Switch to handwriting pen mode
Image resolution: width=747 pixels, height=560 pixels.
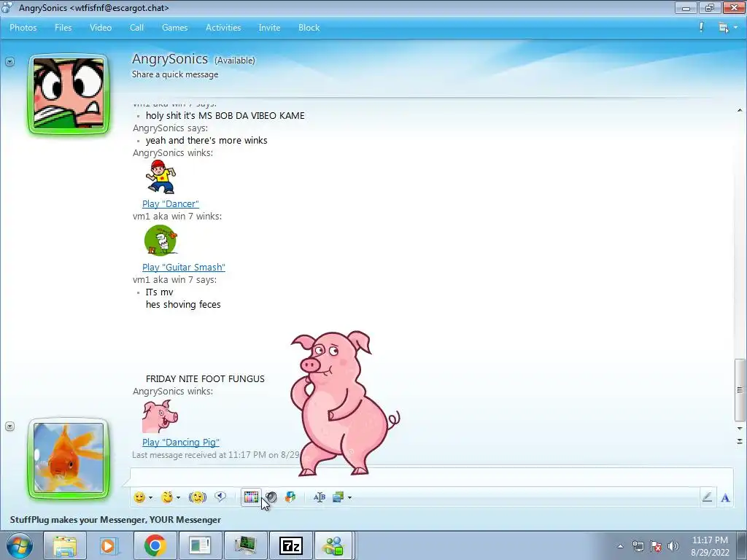707,497
